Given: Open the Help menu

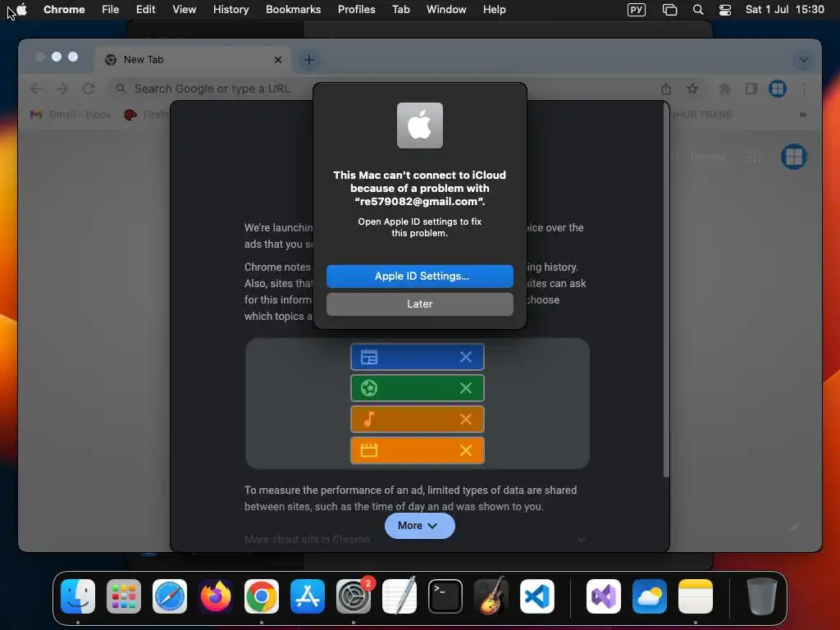Looking at the screenshot, I should (494, 9).
